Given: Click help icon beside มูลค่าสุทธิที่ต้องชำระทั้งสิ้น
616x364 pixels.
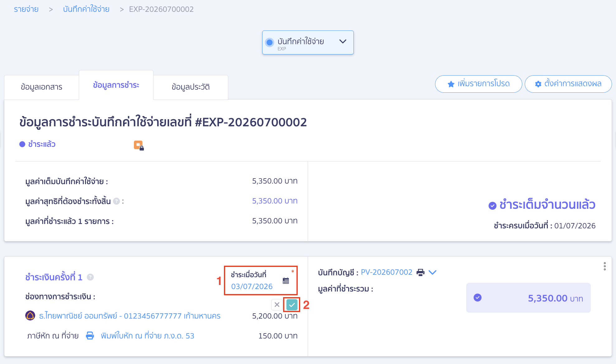Looking at the screenshot, I should (116, 201).
